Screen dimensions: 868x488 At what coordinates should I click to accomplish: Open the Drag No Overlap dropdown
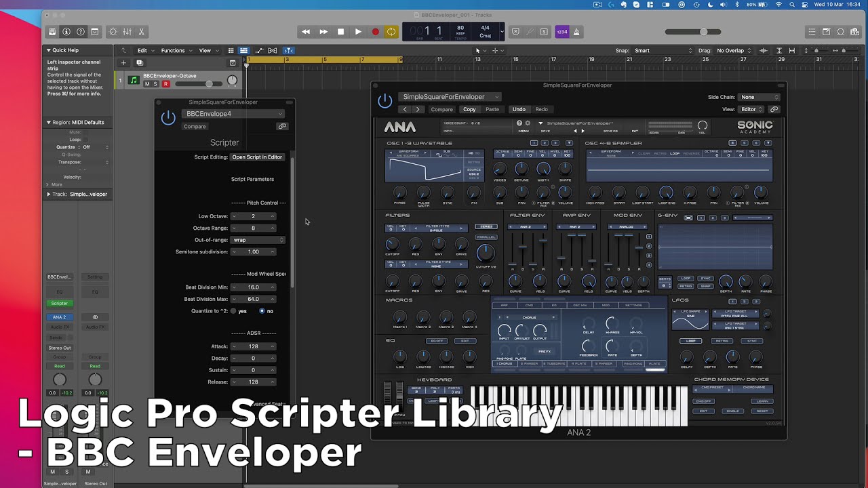734,50
